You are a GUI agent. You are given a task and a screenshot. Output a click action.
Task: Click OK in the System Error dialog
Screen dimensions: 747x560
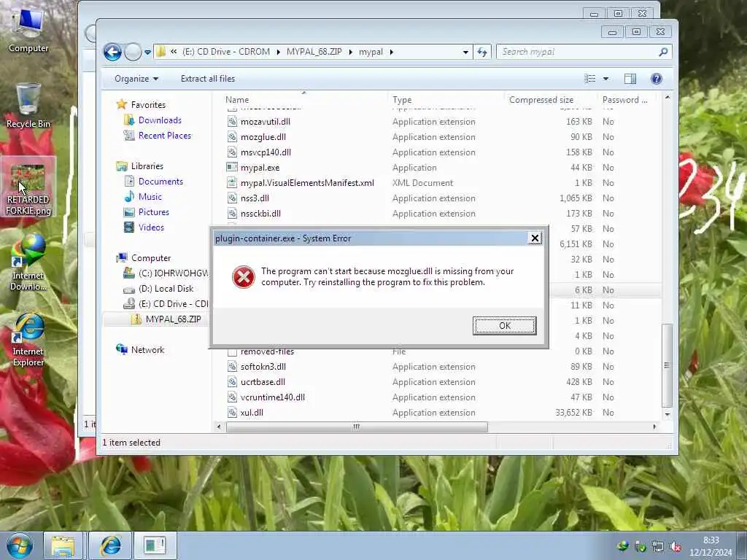pyautogui.click(x=505, y=326)
